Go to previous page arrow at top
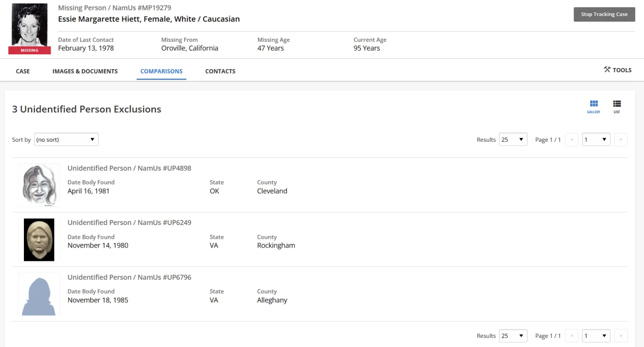 point(571,139)
